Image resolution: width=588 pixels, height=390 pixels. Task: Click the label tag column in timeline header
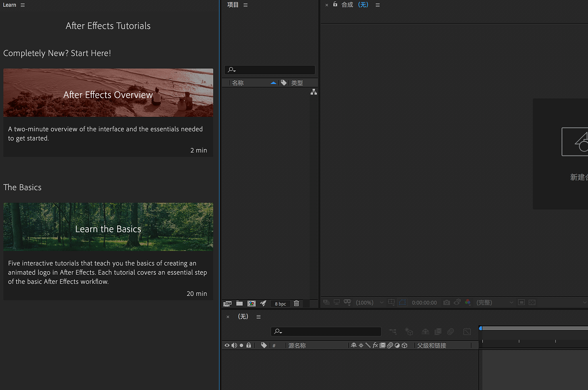(x=264, y=346)
